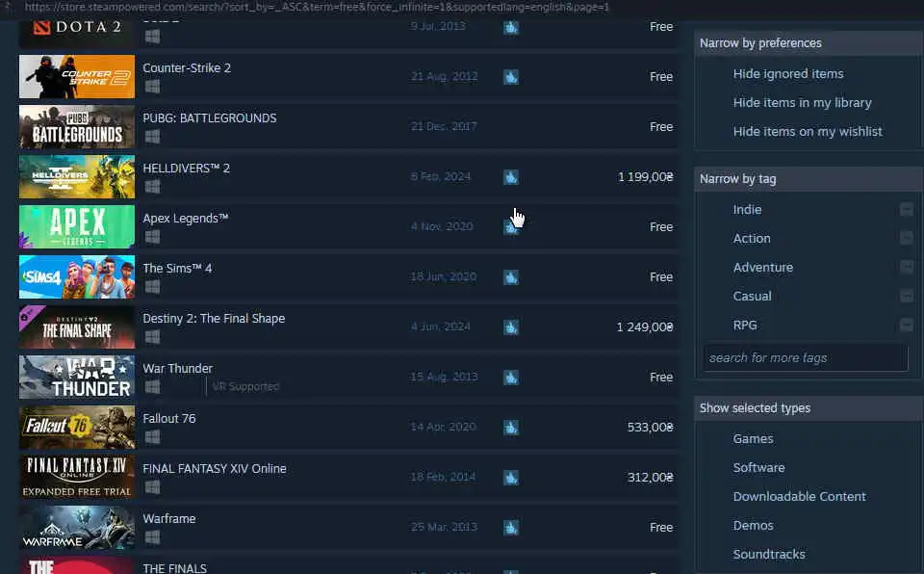The image size is (924, 574).
Task: Click the 533,00₴ price of Fallout 76
Action: (650, 427)
